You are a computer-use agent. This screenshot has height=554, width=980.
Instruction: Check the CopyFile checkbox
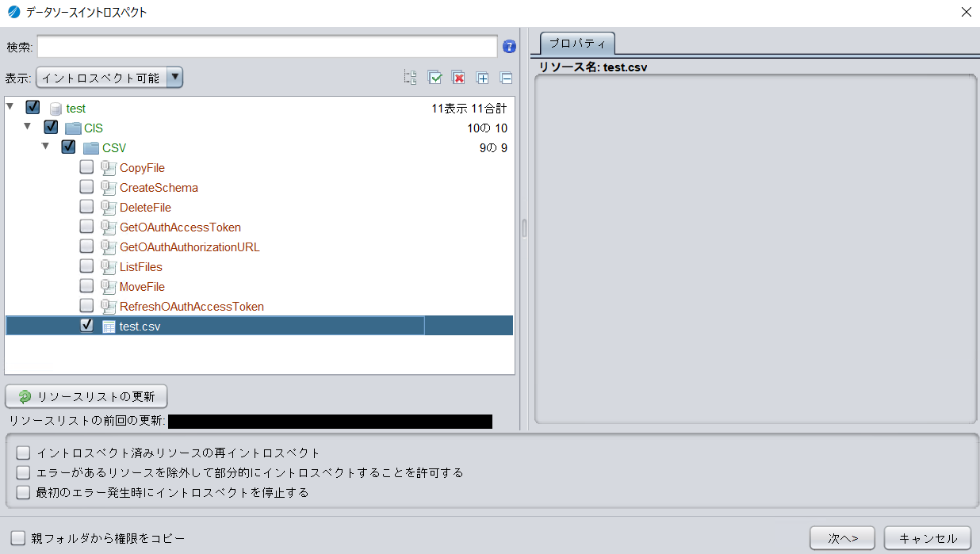(x=86, y=167)
